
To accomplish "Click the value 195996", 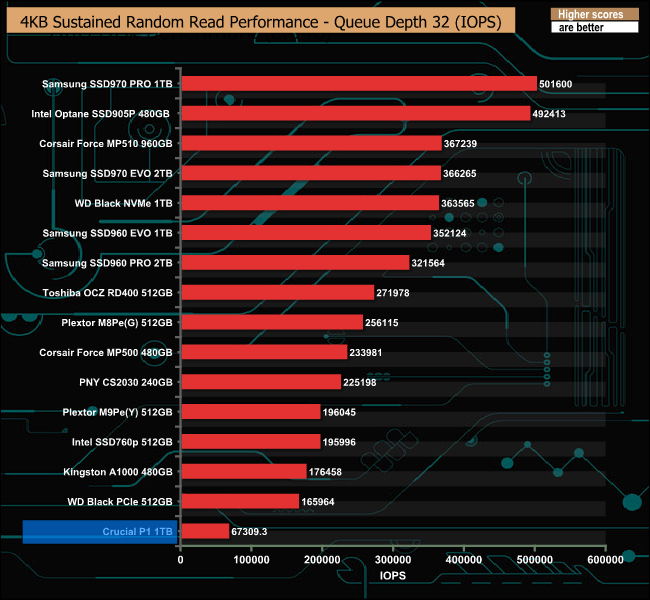I will click(339, 442).
